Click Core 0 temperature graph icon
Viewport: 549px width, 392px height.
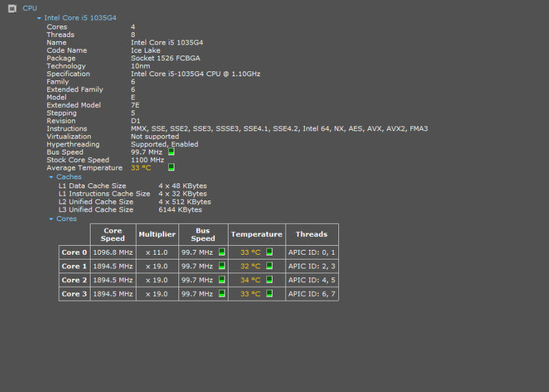click(269, 252)
